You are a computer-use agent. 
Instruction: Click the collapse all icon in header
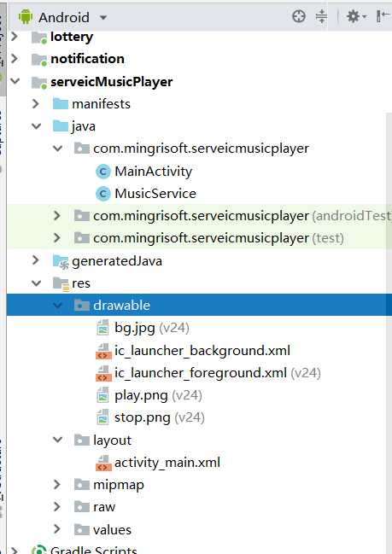[321, 16]
